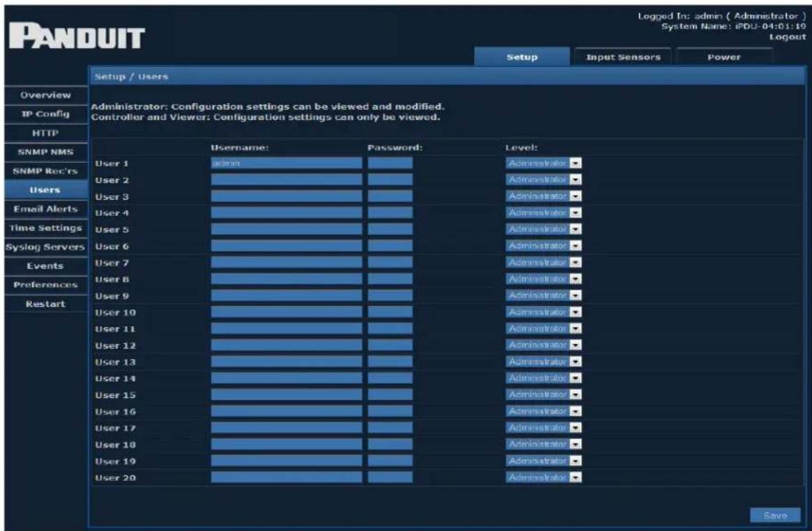This screenshot has width=812, height=531.
Task: Open the User 19 level dropdown
Action: [x=544, y=461]
